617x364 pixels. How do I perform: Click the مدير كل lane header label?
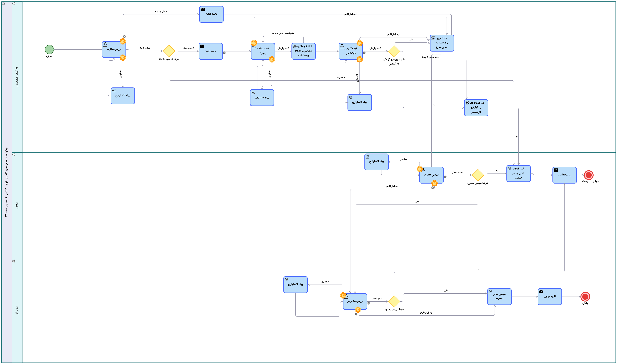pos(17,311)
